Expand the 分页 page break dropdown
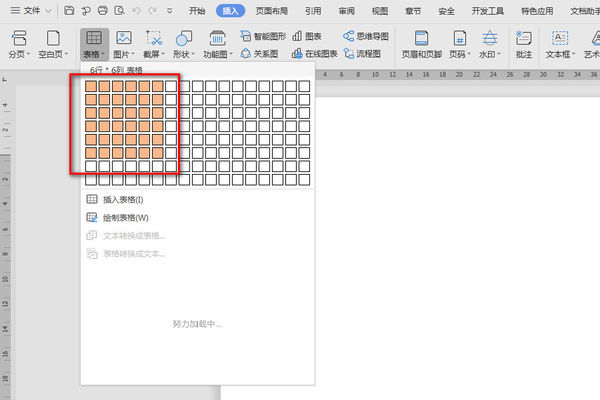600x400 pixels. (19, 52)
